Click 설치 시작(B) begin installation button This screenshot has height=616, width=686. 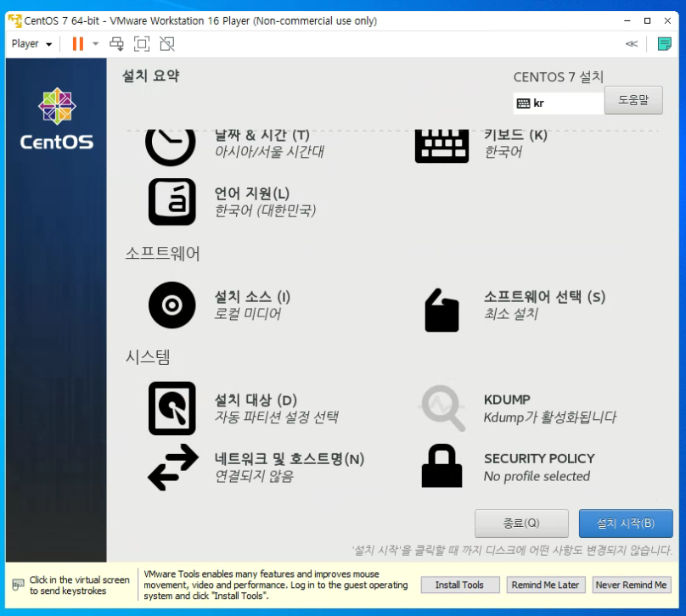pos(626,523)
